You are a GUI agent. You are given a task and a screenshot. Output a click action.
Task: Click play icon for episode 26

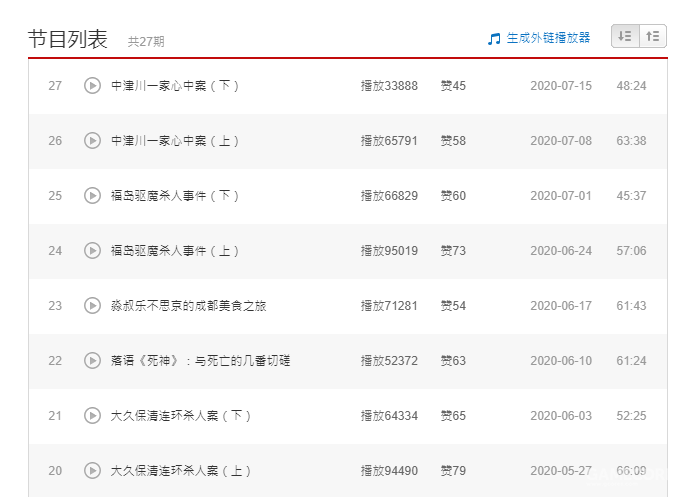pos(92,141)
